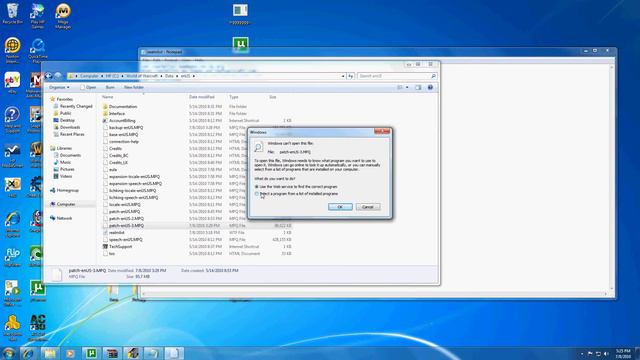The width and height of the screenshot is (640, 360).
Task: Select the AccountBilling shortcut in the file list
Action: tap(122, 121)
